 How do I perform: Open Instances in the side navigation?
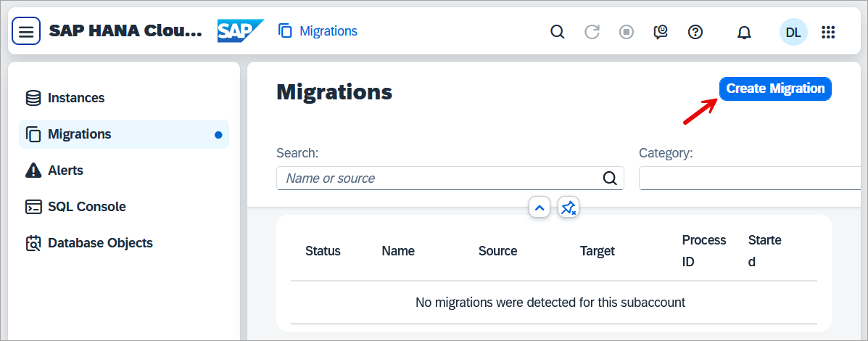(124, 98)
